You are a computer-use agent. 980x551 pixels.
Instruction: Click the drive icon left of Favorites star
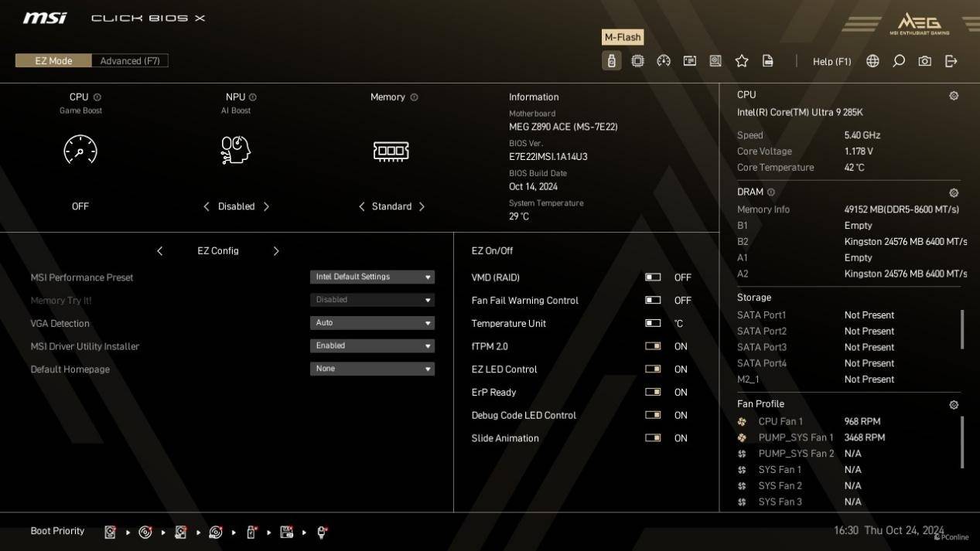coord(715,61)
